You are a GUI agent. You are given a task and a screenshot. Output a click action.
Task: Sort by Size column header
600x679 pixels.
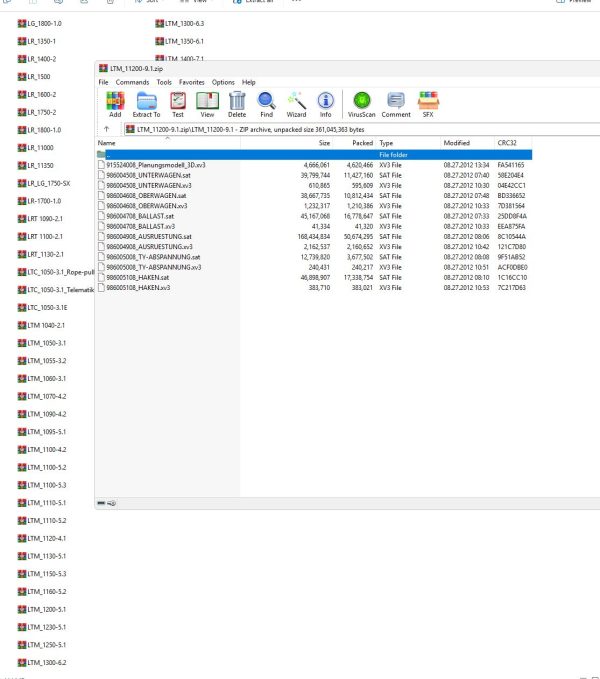click(x=287, y=143)
